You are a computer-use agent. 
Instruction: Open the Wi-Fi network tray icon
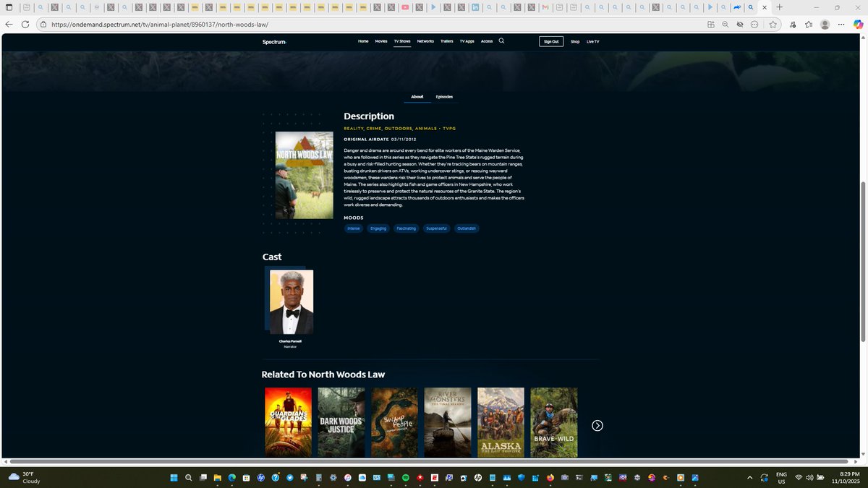[799, 477]
